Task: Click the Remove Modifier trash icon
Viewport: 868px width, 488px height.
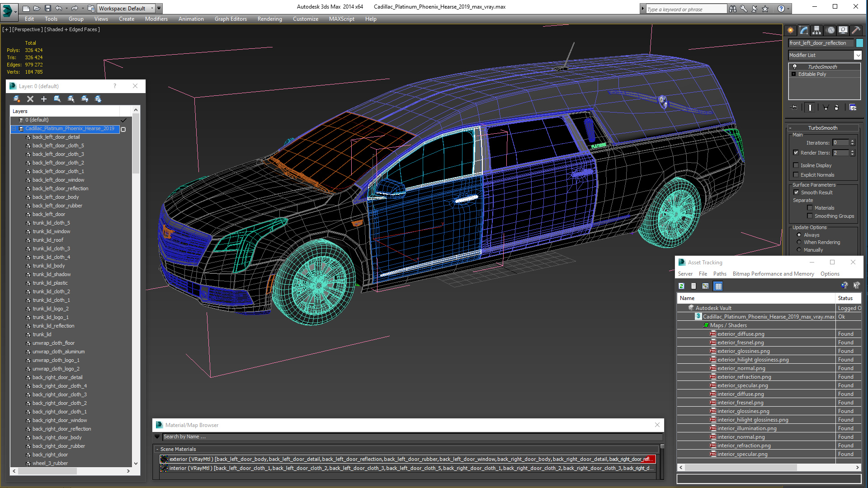Action: click(836, 108)
